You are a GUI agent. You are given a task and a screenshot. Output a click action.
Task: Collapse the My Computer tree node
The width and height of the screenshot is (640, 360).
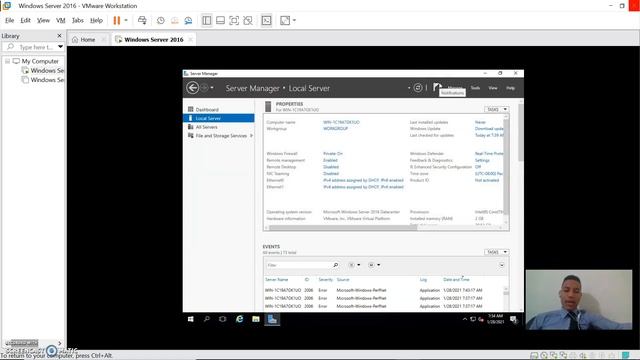coord(7,61)
